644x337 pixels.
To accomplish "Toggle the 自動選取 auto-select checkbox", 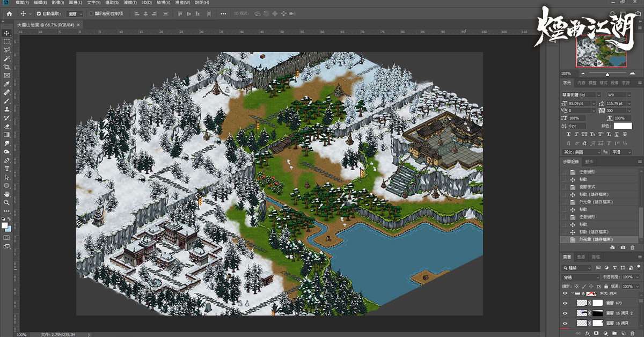I will coord(39,13).
